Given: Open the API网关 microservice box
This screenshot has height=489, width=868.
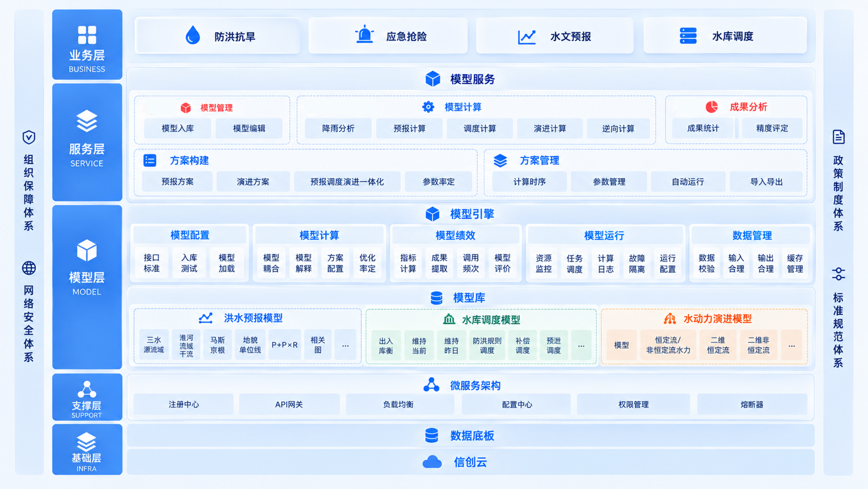Looking at the screenshot, I should point(289,404).
